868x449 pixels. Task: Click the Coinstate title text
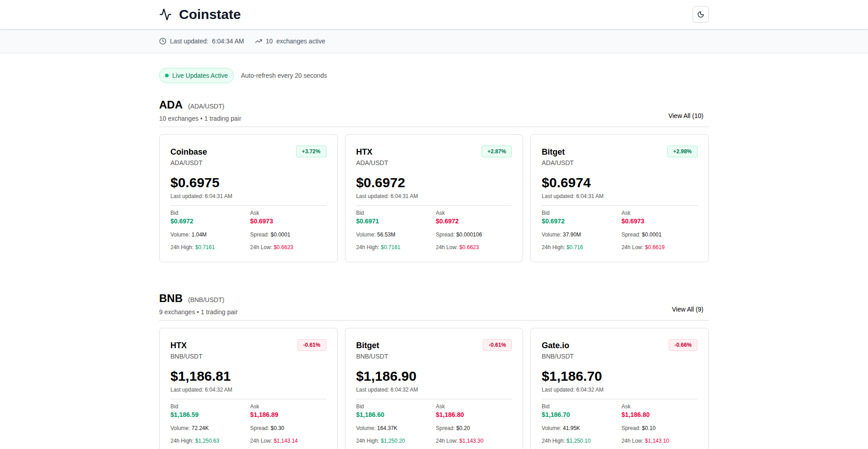(x=210, y=14)
